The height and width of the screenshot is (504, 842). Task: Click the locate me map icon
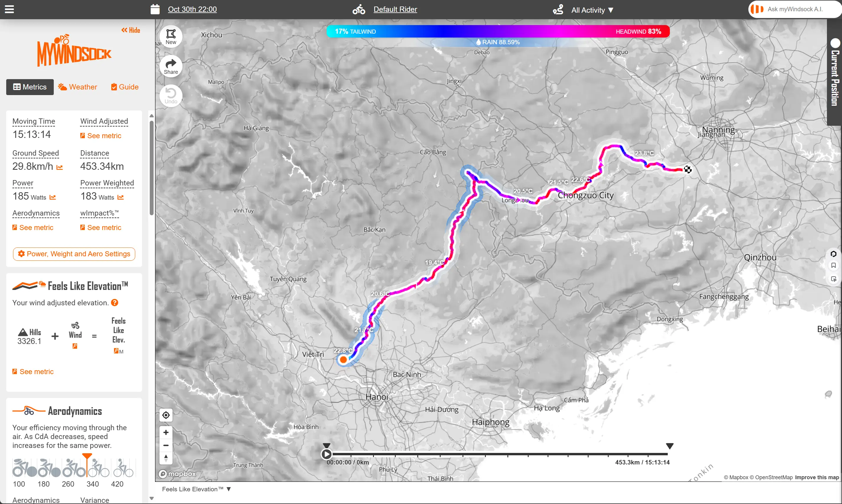tap(166, 415)
